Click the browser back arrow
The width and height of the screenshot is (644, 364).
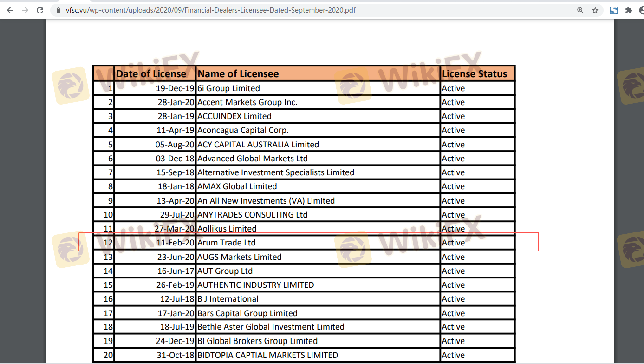pyautogui.click(x=10, y=10)
